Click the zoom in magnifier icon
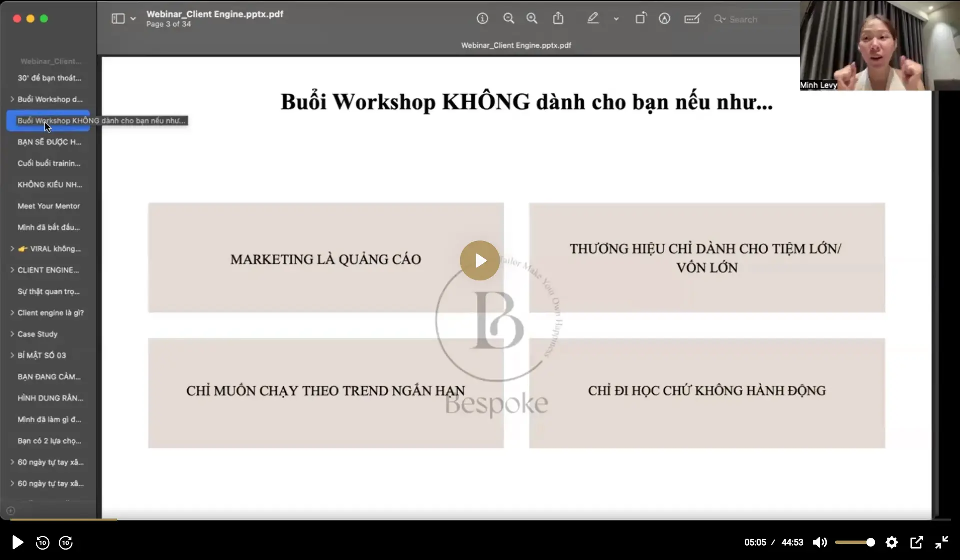The width and height of the screenshot is (960, 560). pyautogui.click(x=532, y=19)
